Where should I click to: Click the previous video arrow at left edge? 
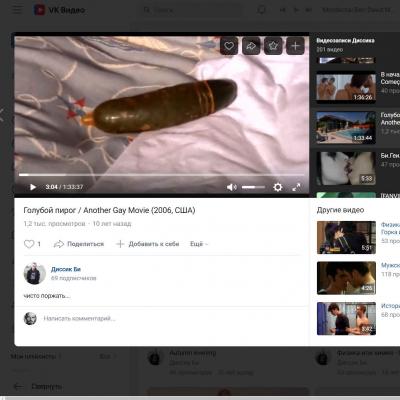coord(2,115)
